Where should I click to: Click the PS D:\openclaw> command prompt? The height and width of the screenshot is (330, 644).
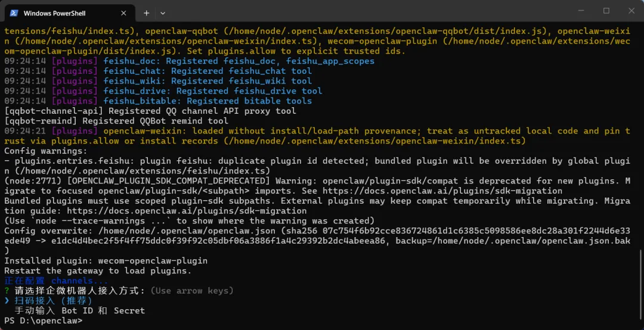(43, 320)
